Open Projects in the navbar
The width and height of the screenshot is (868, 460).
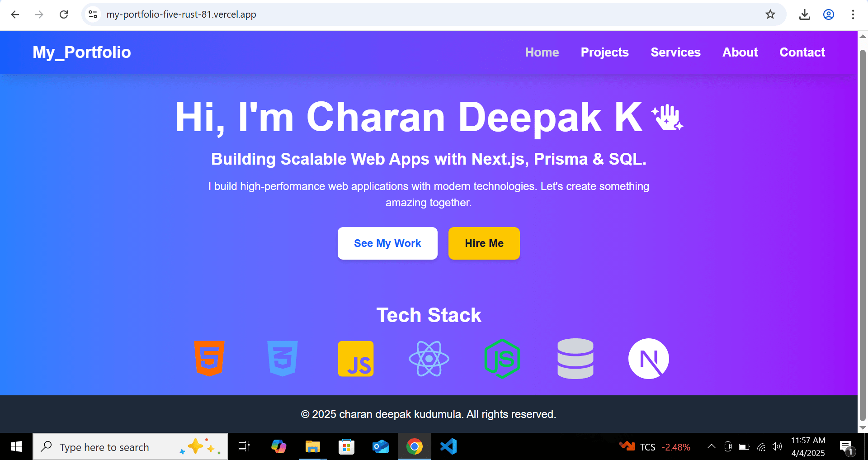[x=605, y=52]
